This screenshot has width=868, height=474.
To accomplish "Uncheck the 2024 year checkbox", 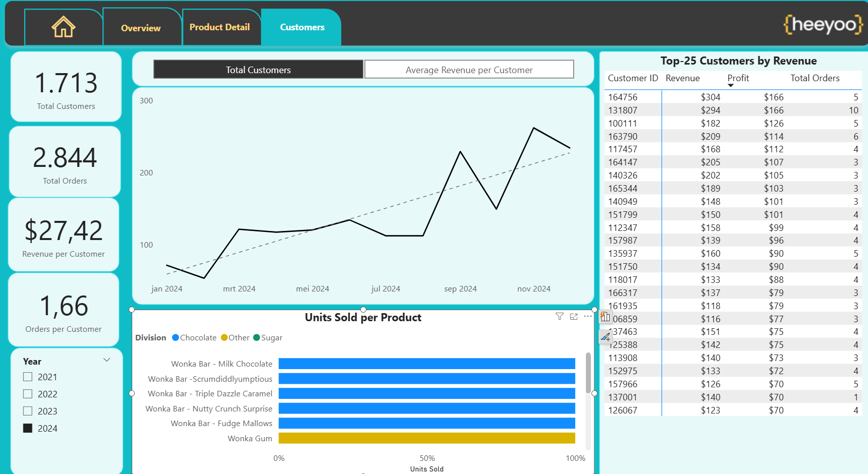I will [x=28, y=428].
